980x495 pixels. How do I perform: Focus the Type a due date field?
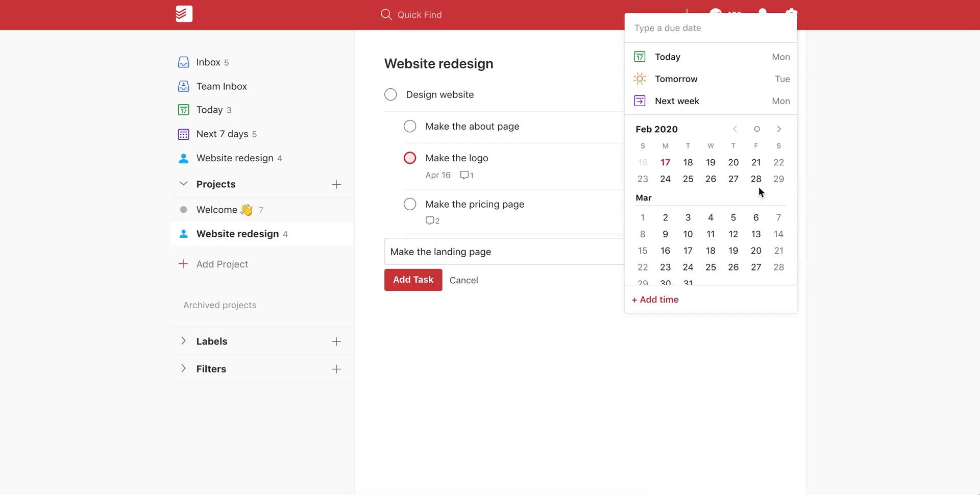pos(710,28)
